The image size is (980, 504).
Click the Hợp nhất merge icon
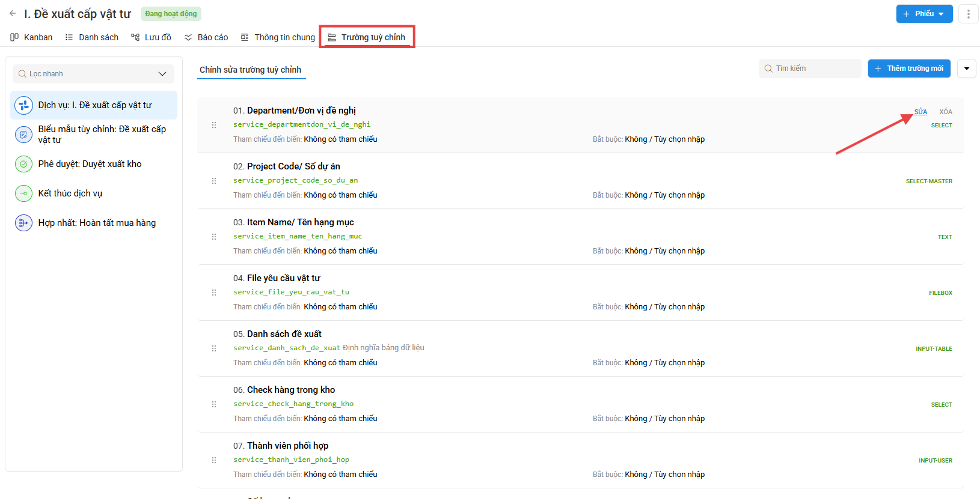pos(23,223)
